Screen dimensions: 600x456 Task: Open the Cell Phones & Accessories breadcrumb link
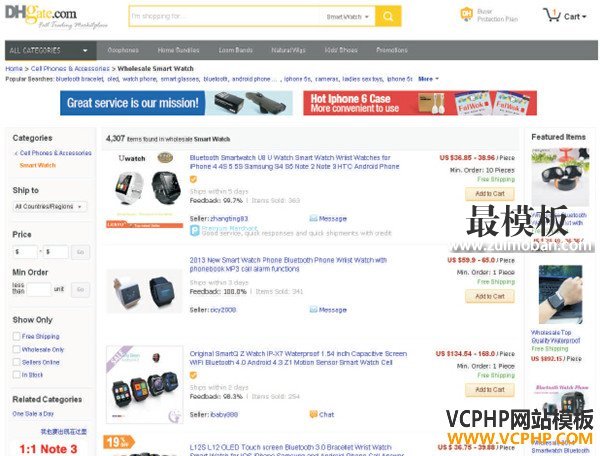70,68
